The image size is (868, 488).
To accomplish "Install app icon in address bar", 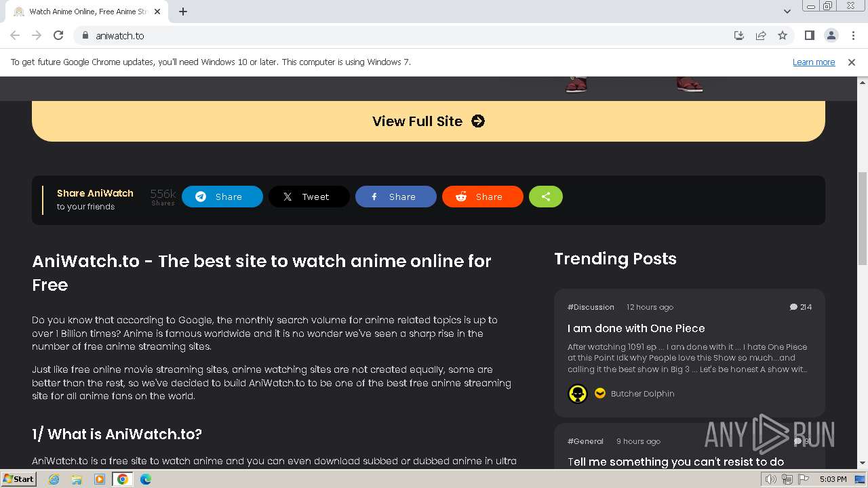I will coord(739,35).
